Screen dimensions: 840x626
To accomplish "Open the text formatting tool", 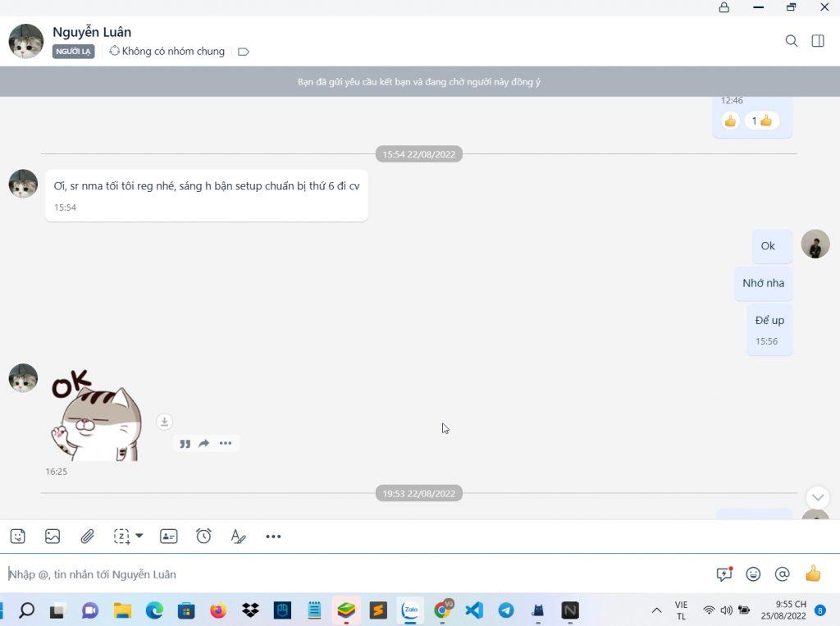I will click(238, 537).
